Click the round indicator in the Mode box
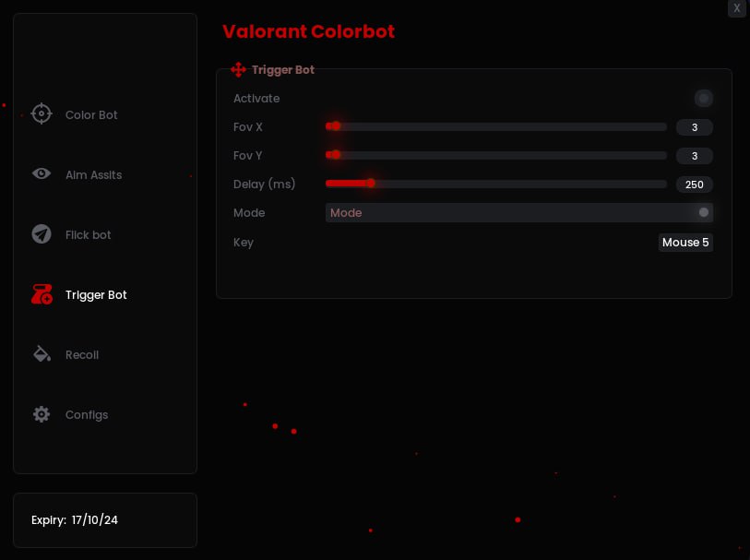 (704, 212)
